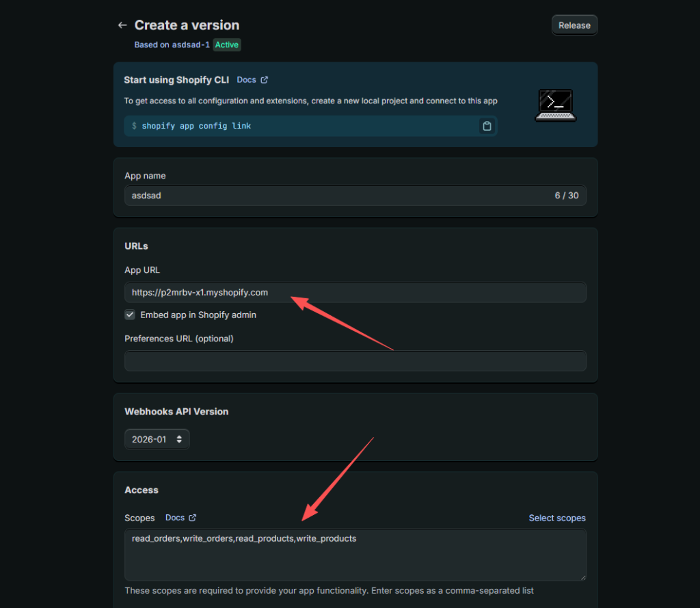
Task: Click the external link icon beside Scopes Docs
Action: point(192,518)
